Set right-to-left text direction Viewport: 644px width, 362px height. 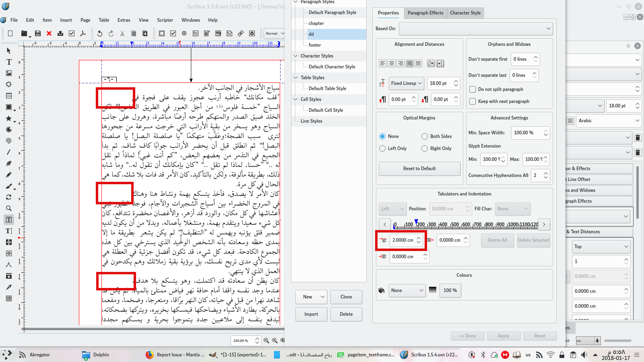tap(440, 63)
